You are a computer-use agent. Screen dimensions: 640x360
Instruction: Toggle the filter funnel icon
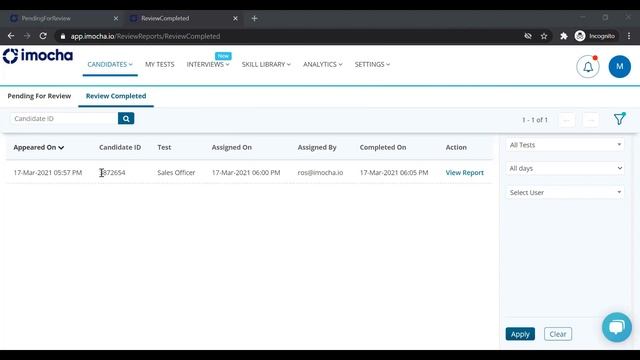coord(620,119)
